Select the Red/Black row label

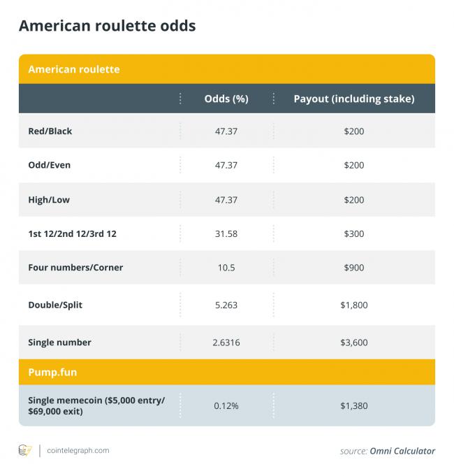[50, 131]
